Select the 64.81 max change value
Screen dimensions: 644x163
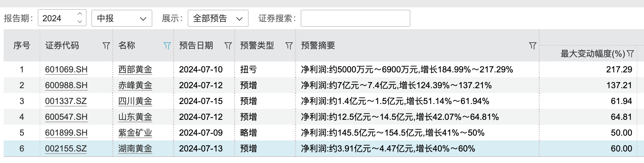point(621,117)
